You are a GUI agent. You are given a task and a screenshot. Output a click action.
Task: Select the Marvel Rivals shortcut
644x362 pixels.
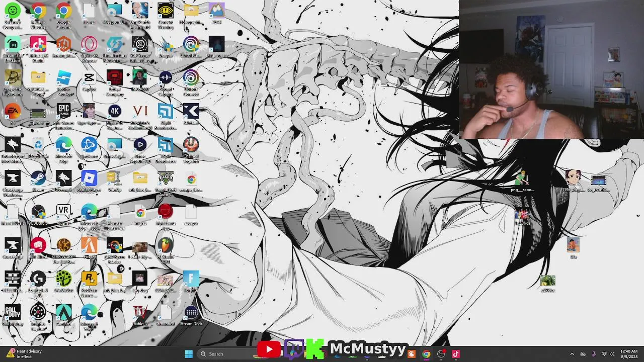click(x=13, y=215)
